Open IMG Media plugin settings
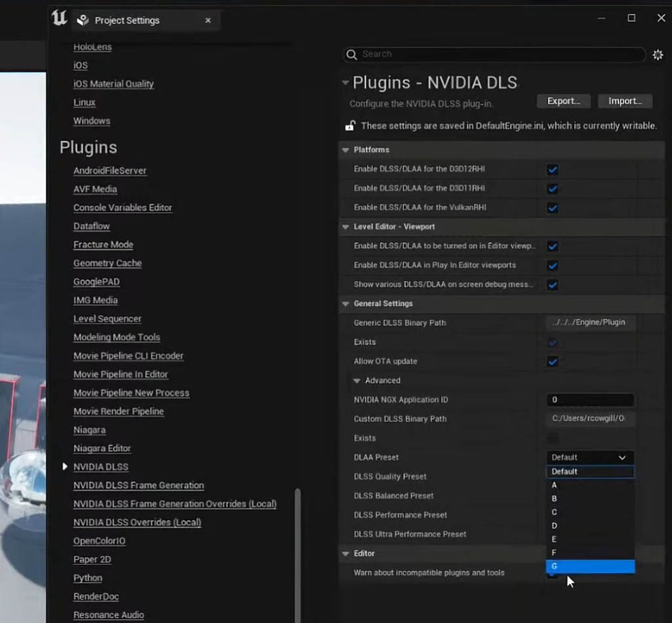672x623 pixels. [x=95, y=300]
